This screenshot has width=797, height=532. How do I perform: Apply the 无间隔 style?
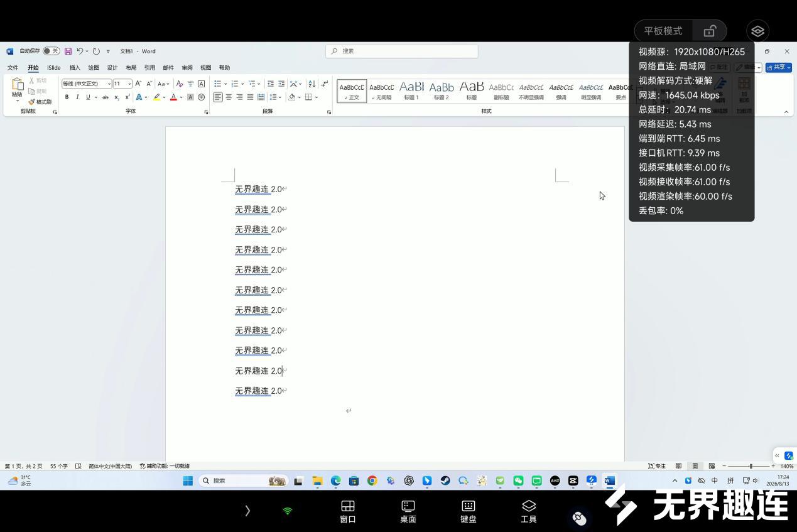tap(381, 90)
